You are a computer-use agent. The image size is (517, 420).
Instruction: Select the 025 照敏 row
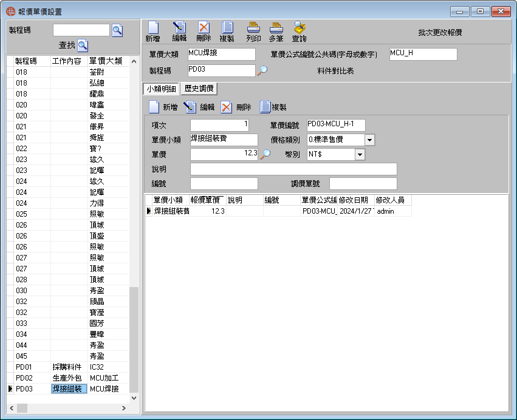pos(67,214)
